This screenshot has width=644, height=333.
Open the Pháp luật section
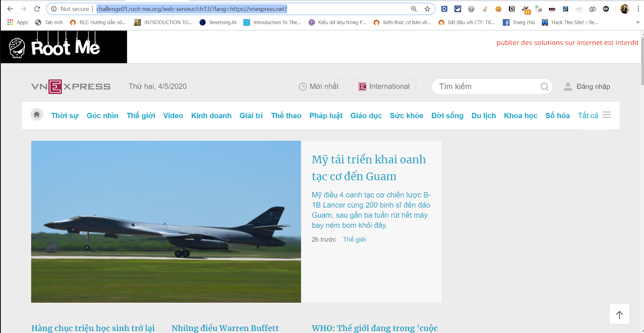[x=326, y=116]
